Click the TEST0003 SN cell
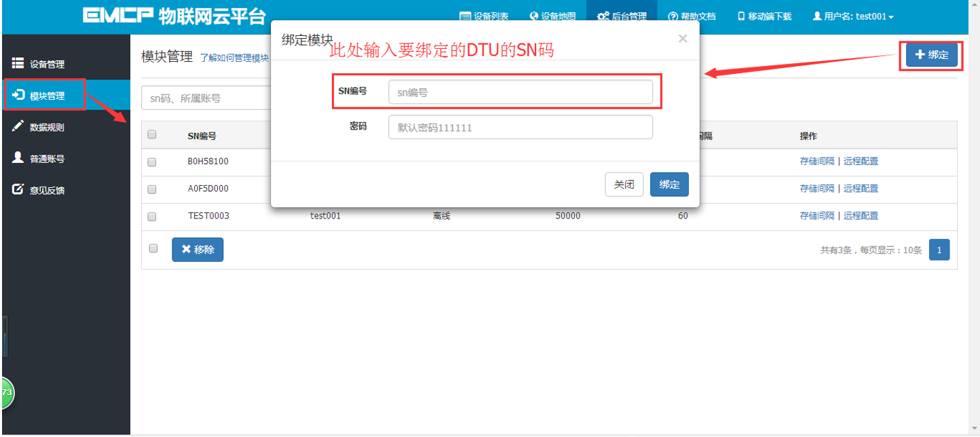Screen dimensions: 980x437 (208, 216)
